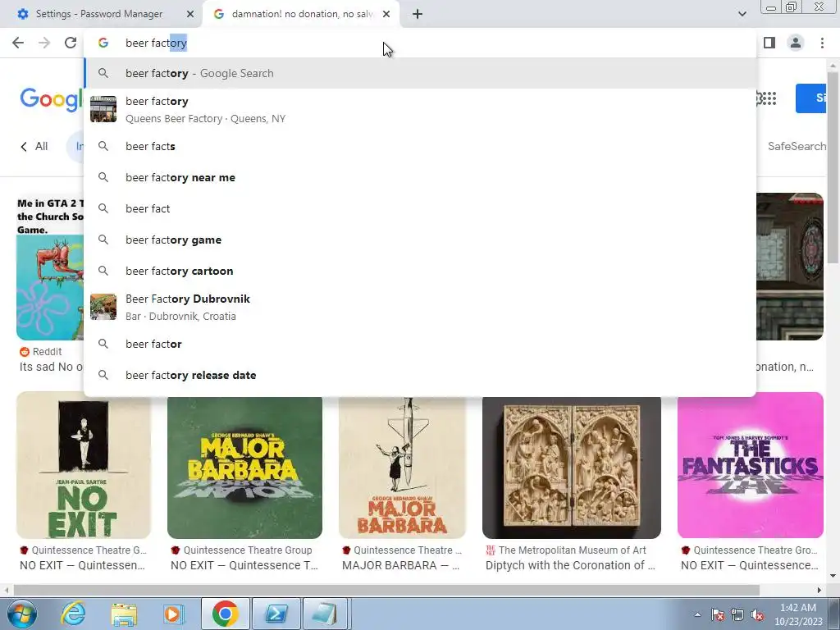Reload the current page

(71, 43)
